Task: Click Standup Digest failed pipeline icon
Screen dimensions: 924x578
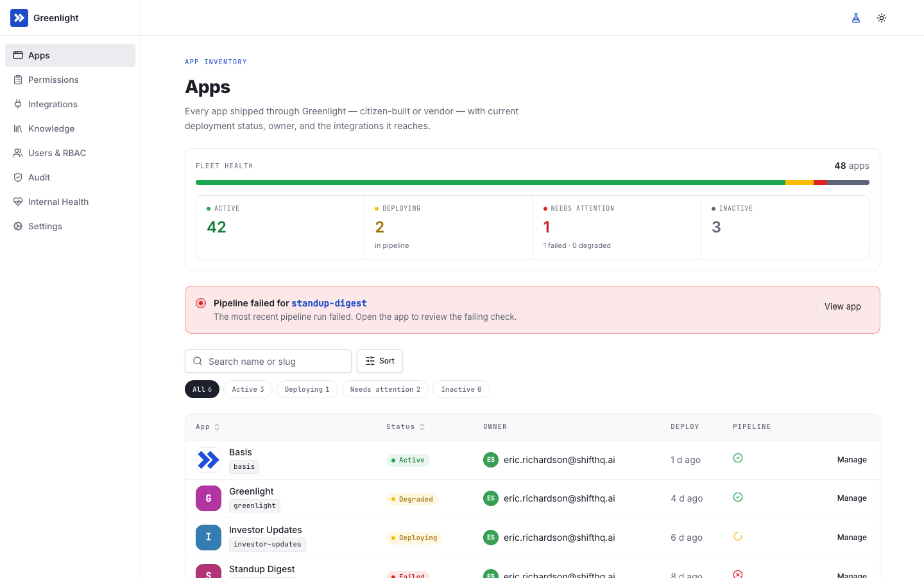Action: click(x=738, y=574)
